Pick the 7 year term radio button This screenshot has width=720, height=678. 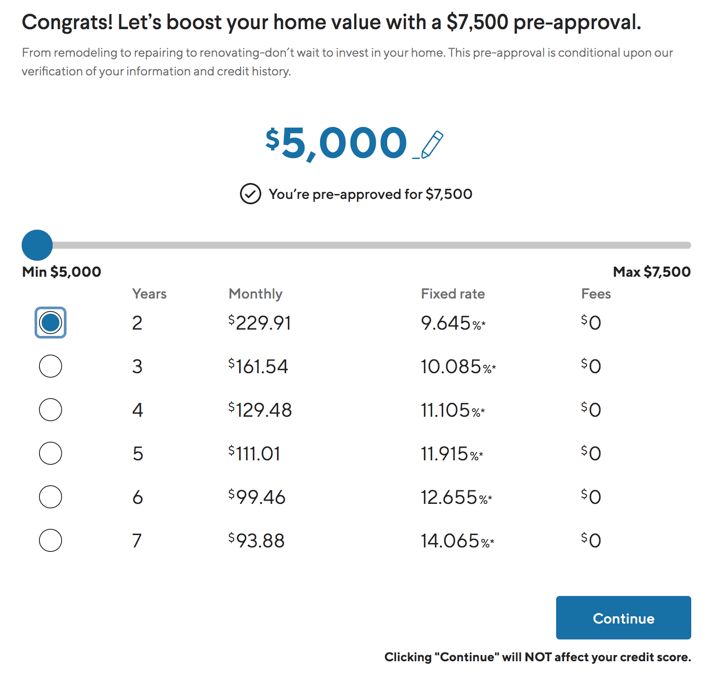pos(51,540)
